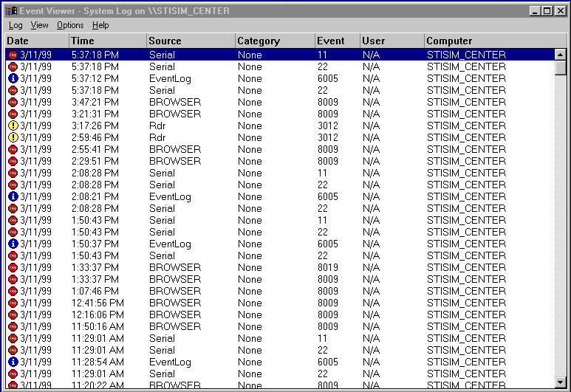
Task: Select time cell '12:41:56 PM'
Action: [x=98, y=303]
